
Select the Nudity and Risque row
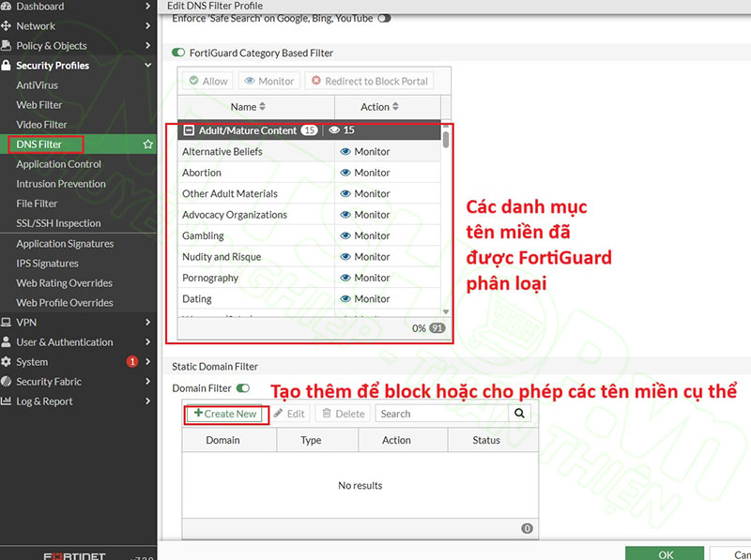coord(309,256)
